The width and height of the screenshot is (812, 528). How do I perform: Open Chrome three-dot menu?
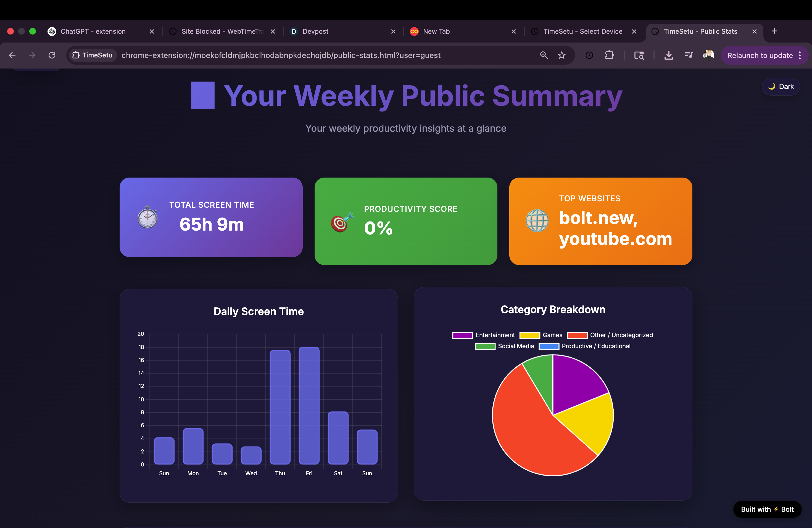[800, 55]
